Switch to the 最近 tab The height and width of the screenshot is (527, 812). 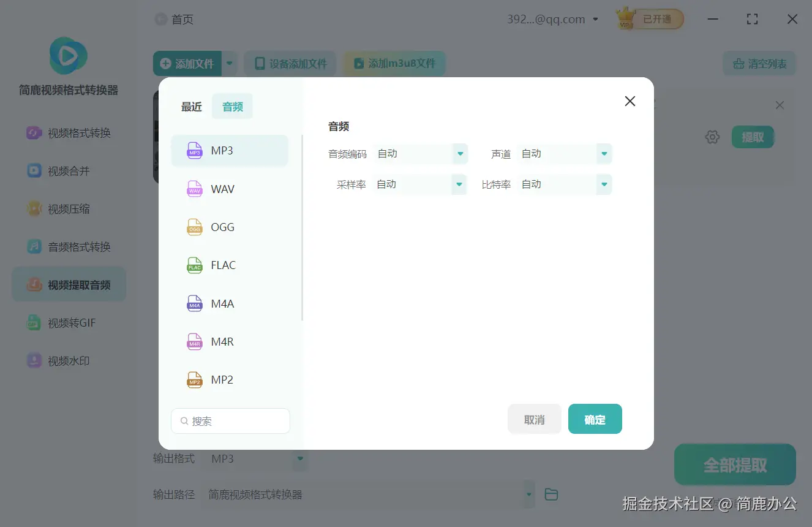pos(191,107)
